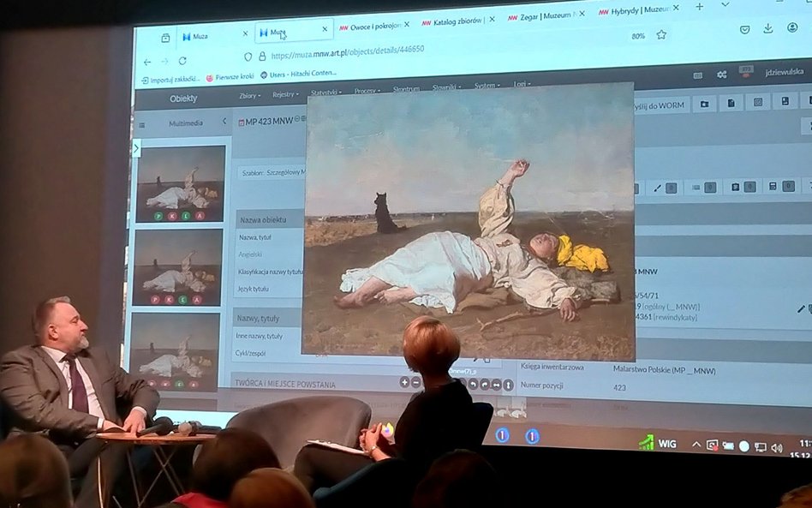Flip the painting preview vertically
812x508 pixels.
(509, 385)
